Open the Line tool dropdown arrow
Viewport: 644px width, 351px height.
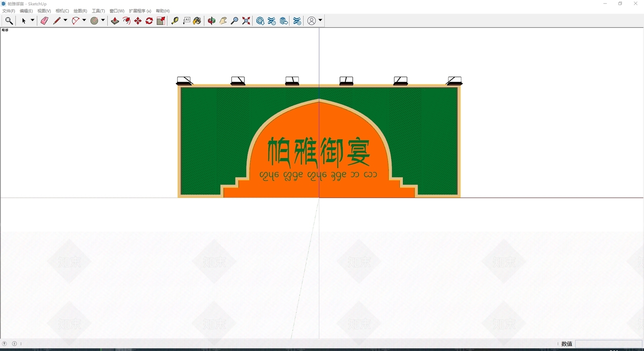tap(65, 21)
